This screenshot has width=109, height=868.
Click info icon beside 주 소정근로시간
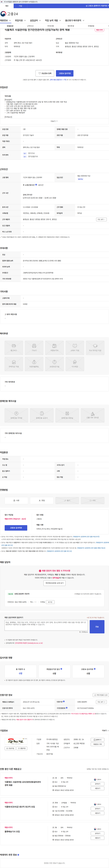(x=36, y=185)
